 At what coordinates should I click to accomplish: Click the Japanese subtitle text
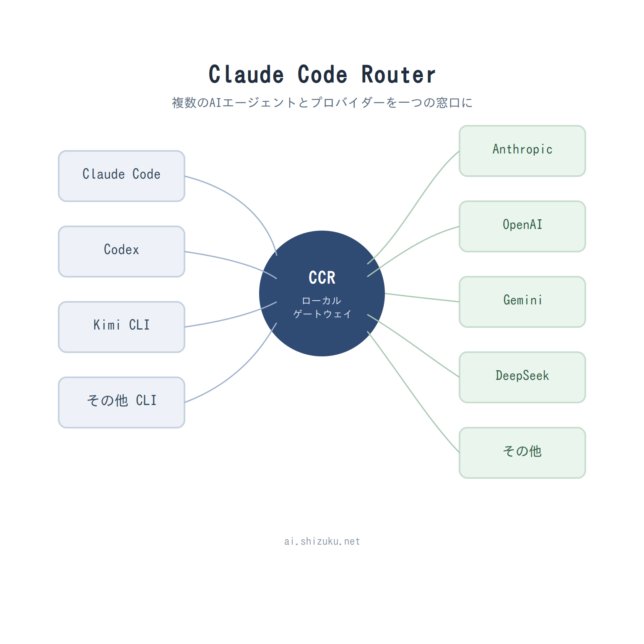(x=322, y=103)
